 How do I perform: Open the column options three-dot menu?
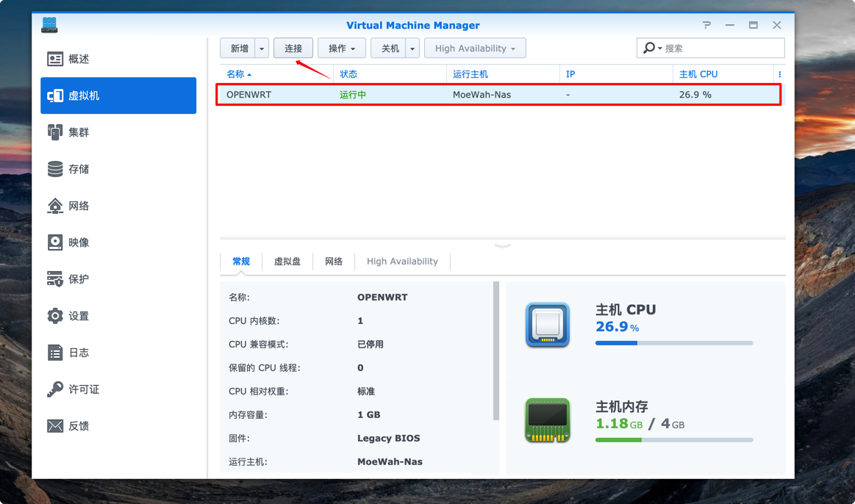pos(780,74)
